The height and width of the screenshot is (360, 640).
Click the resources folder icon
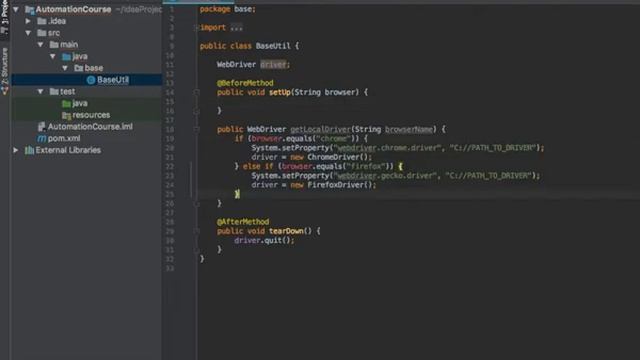pos(67,115)
